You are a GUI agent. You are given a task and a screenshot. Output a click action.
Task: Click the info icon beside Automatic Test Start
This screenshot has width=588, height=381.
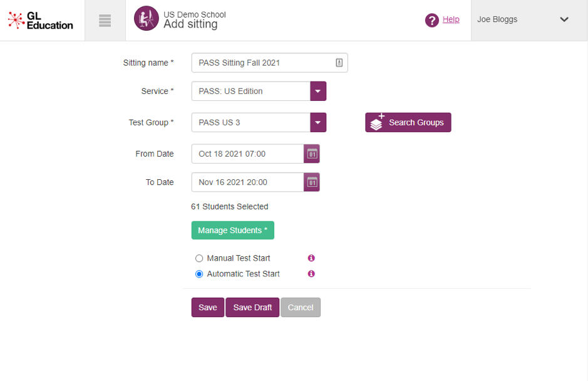point(311,274)
